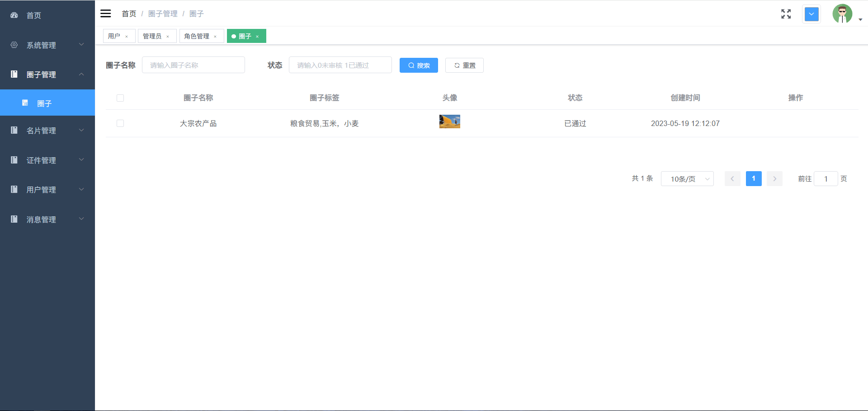This screenshot has height=411, width=868.
Task: Click the 圈子标签 column header
Action: click(x=325, y=98)
